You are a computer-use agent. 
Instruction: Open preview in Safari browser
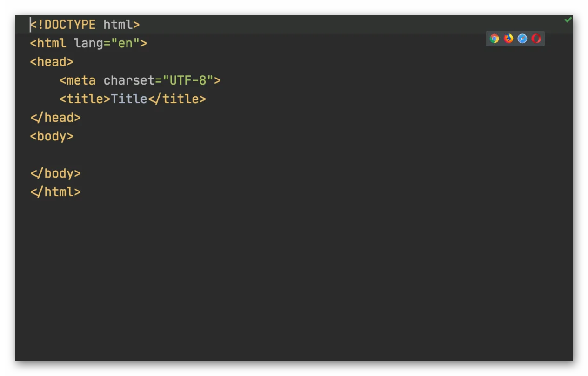pyautogui.click(x=522, y=39)
